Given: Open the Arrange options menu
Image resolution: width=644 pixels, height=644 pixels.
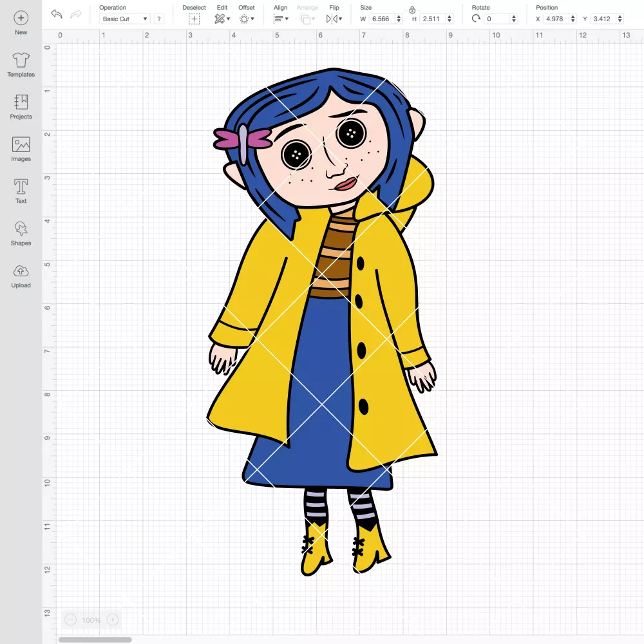Looking at the screenshot, I should 308,19.
